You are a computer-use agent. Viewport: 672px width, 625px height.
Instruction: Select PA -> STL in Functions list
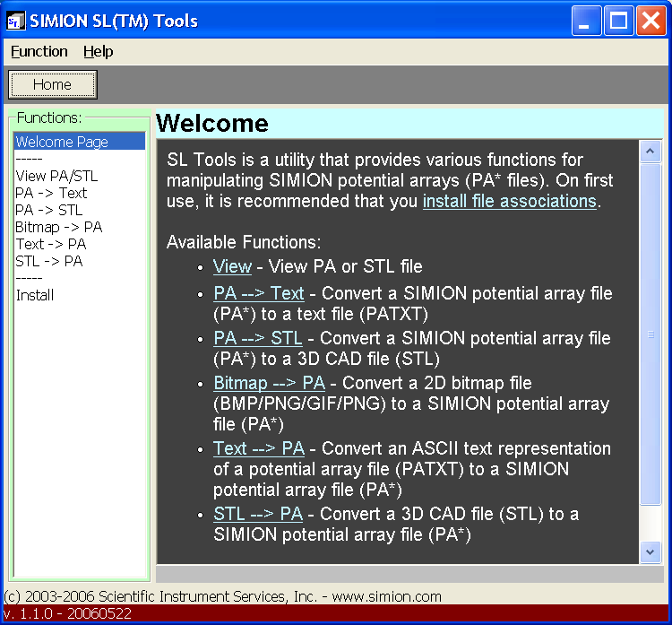pyautogui.click(x=80, y=210)
